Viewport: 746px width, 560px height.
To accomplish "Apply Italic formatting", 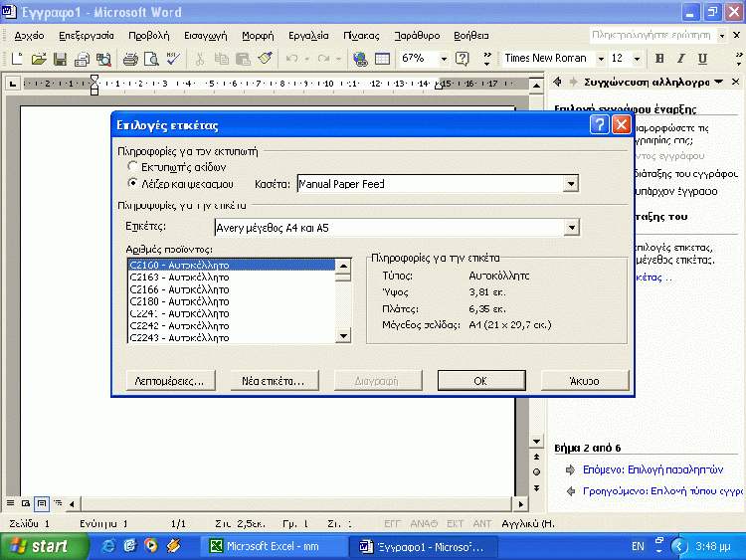I will (x=680, y=59).
